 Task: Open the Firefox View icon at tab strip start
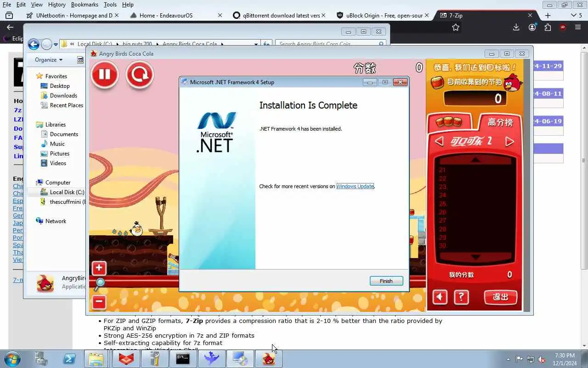point(9,15)
